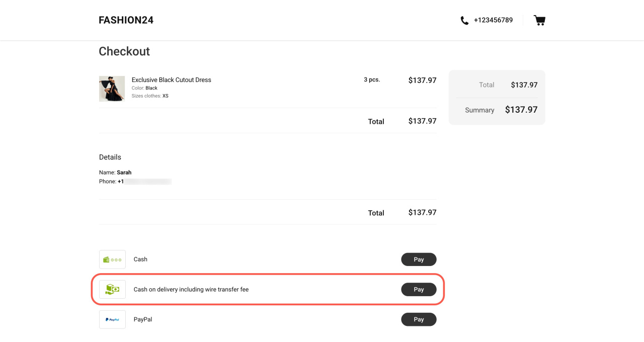
Task: Click the customer name Sarah
Action: (x=124, y=173)
